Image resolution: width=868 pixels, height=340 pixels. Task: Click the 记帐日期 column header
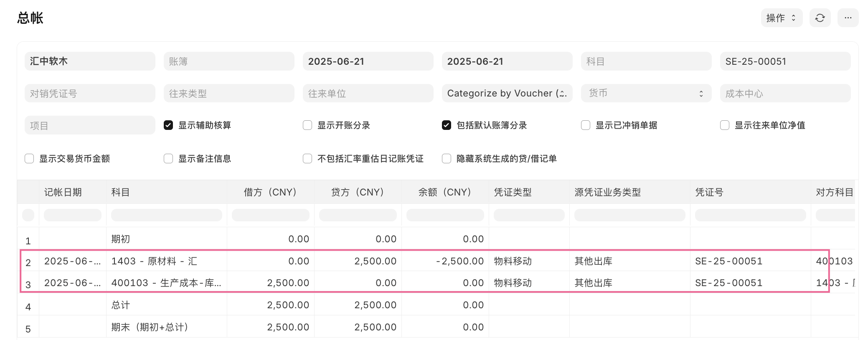click(x=73, y=192)
